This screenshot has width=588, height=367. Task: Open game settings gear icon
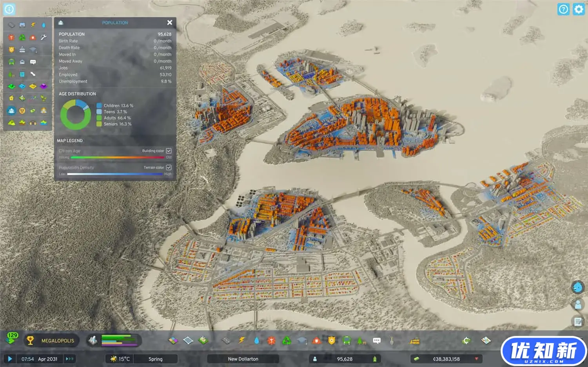[x=579, y=9]
